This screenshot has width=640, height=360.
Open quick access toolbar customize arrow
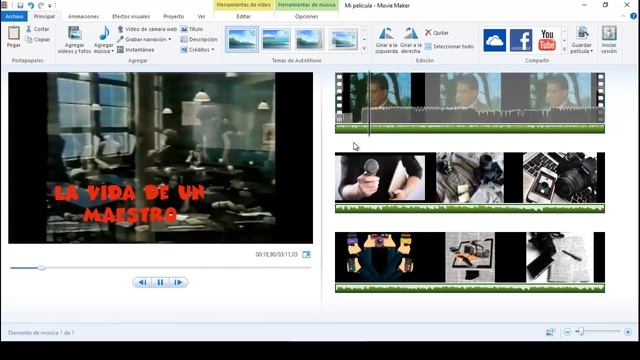click(50, 6)
